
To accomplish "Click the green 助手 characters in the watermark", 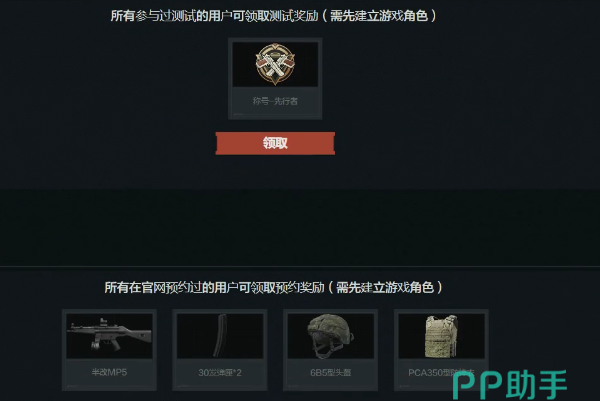I will [536, 384].
